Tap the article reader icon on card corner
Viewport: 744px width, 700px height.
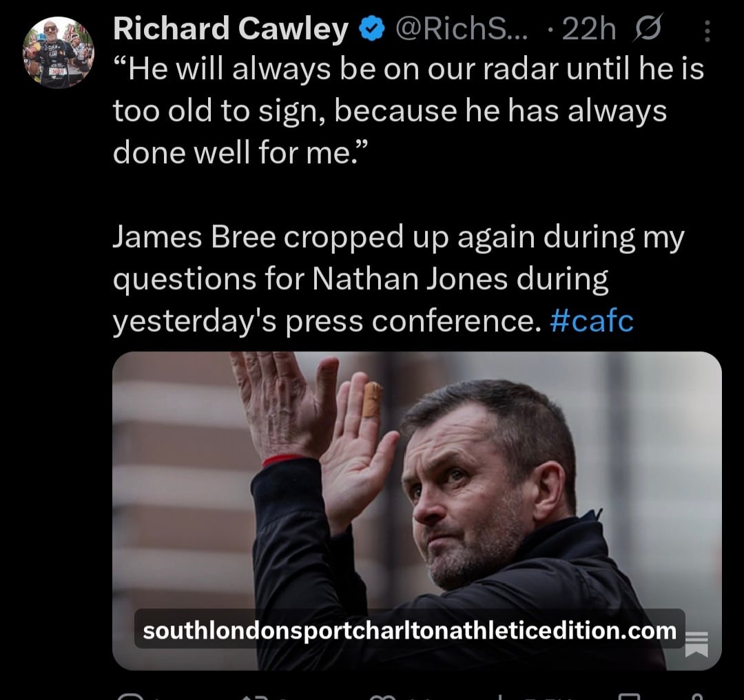pyautogui.click(x=697, y=644)
